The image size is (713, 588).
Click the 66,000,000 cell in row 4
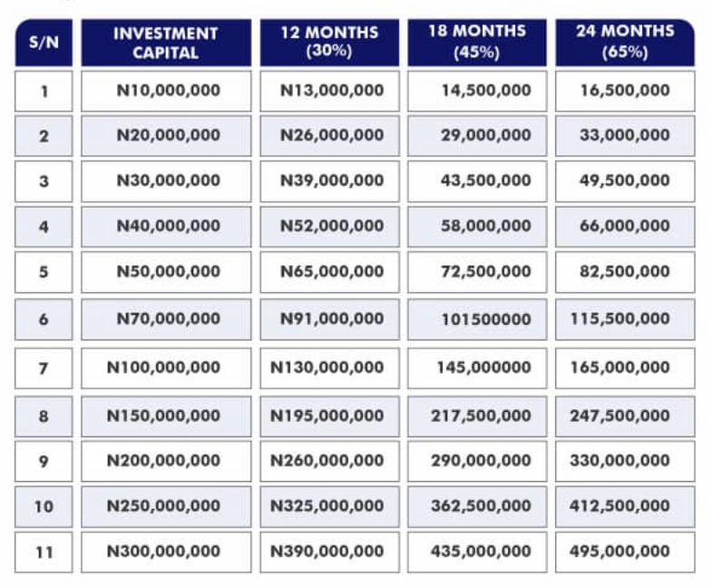625,227
